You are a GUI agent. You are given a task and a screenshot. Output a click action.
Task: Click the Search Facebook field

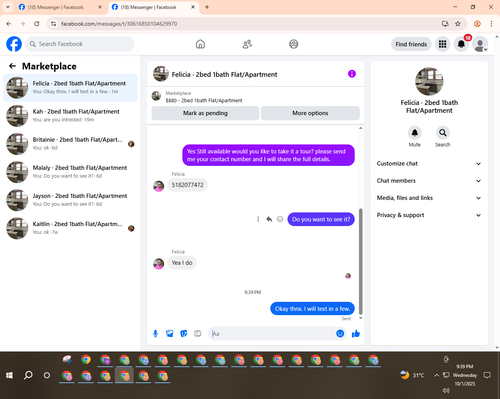[80, 44]
